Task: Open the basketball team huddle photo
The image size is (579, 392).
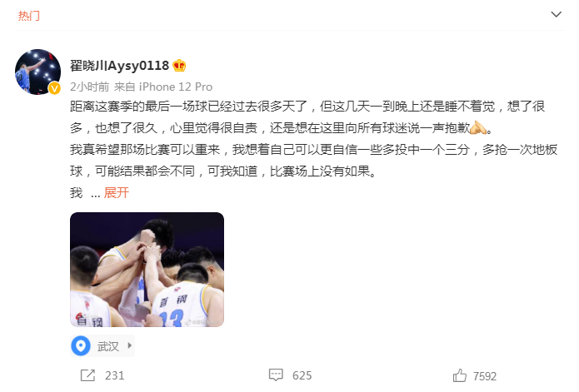Action: pos(147,270)
